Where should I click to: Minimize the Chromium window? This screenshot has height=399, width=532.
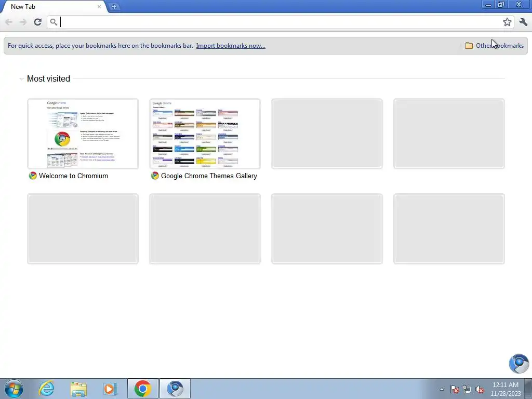488,5
